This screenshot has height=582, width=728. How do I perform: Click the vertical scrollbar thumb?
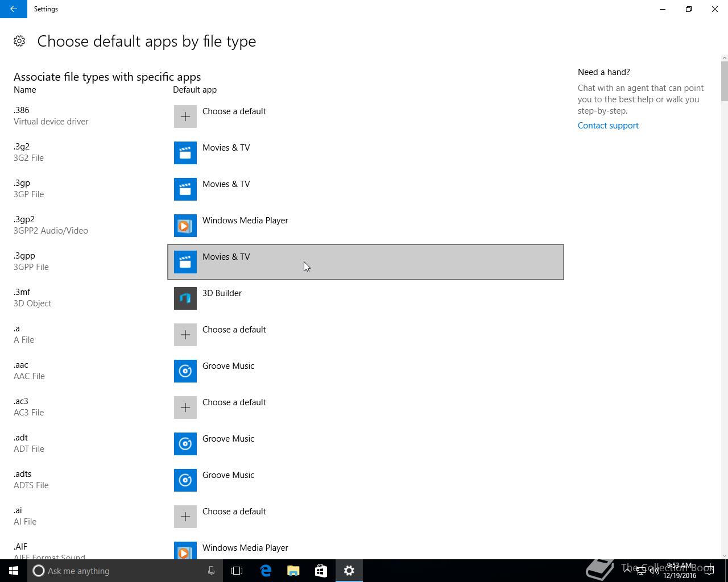point(724,81)
